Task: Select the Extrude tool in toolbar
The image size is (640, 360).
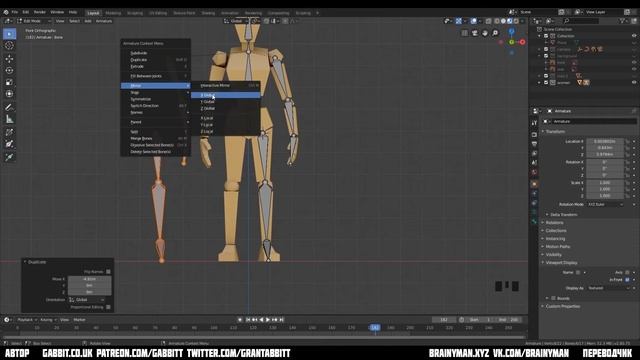Action: [9, 157]
